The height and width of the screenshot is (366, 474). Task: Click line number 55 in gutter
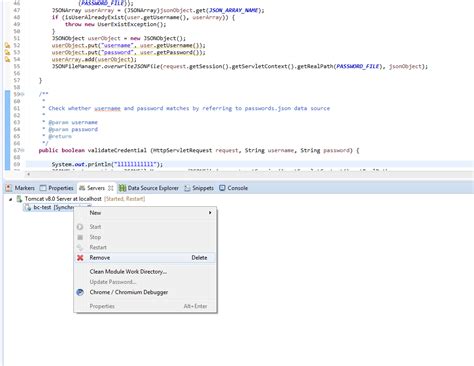click(x=17, y=66)
